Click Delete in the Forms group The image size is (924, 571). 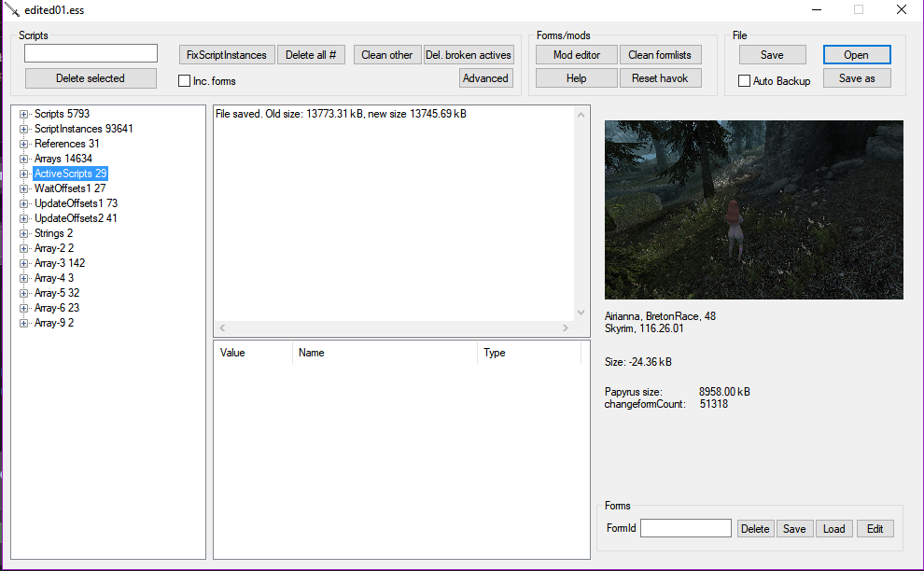point(755,529)
